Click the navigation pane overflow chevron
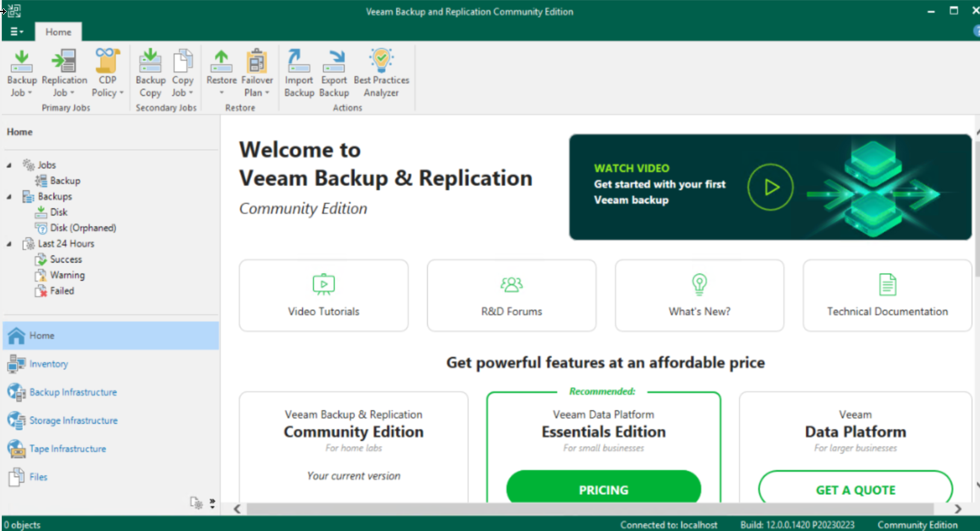This screenshot has height=531, width=980. click(x=212, y=503)
